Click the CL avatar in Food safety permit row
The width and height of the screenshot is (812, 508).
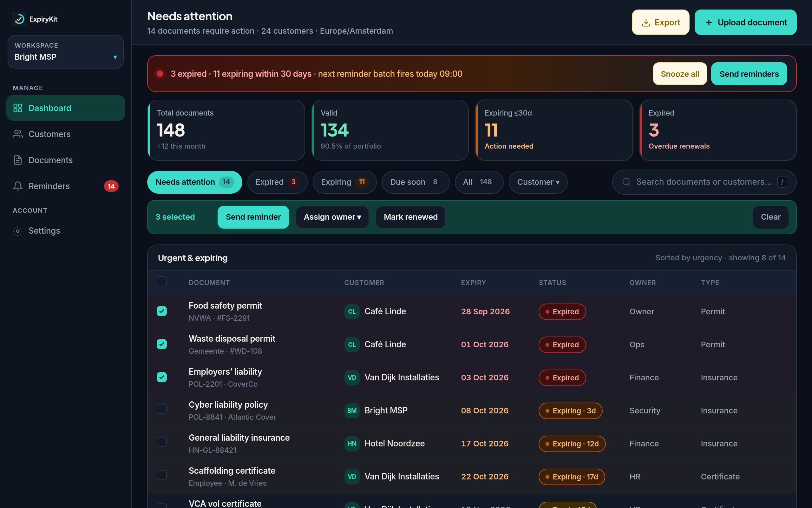352,311
